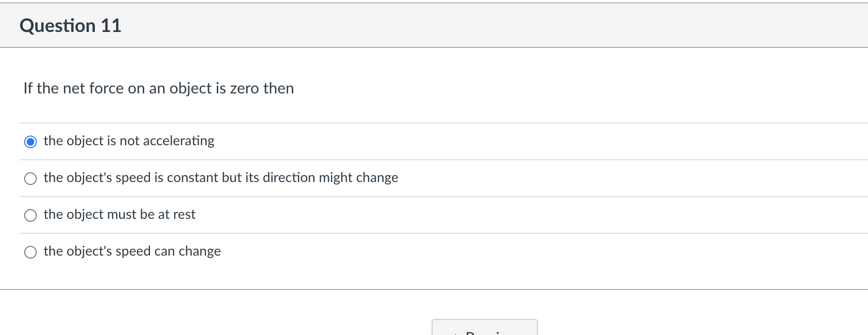Click the word 'rest' in the third answer
868x335 pixels.
tap(184, 214)
